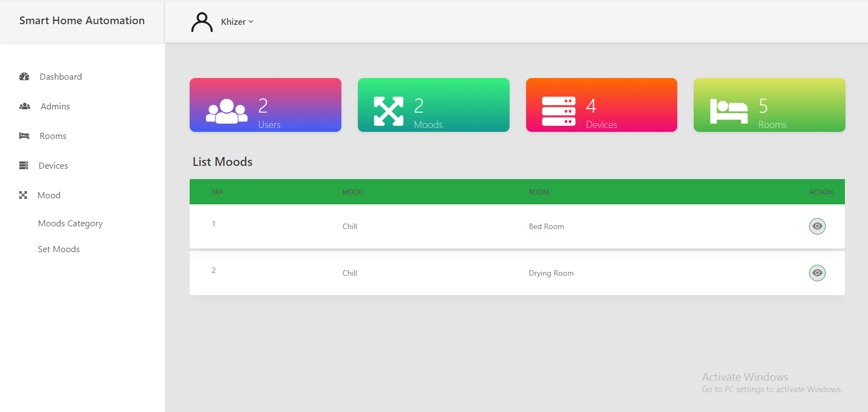
Task: Click the Dashboard gauge icon in sidebar
Action: (24, 77)
